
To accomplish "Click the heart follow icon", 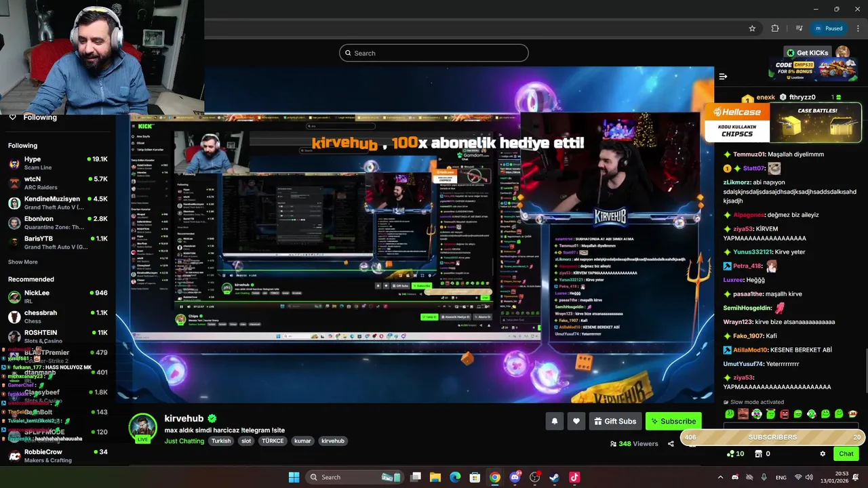I will [x=576, y=421].
